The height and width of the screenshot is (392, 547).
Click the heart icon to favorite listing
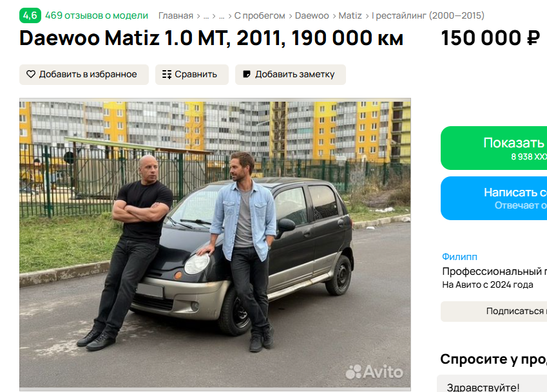coord(31,74)
